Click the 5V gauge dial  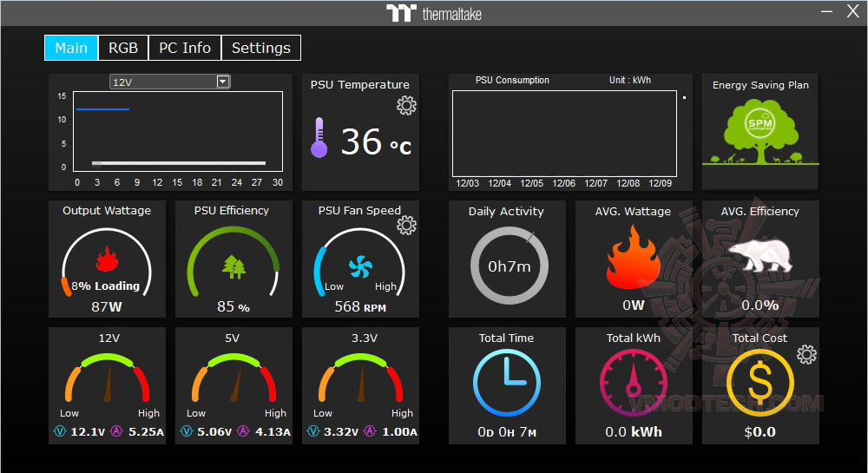(234, 378)
